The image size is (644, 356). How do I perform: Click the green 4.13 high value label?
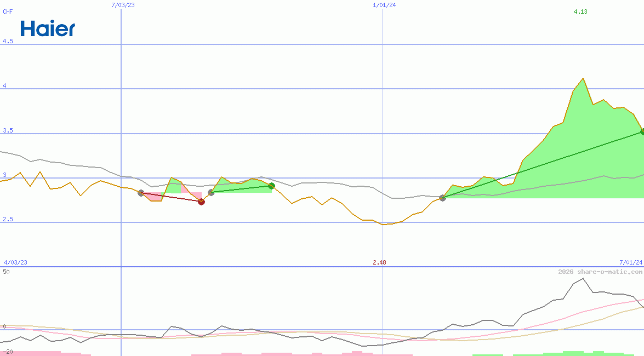[x=580, y=12]
